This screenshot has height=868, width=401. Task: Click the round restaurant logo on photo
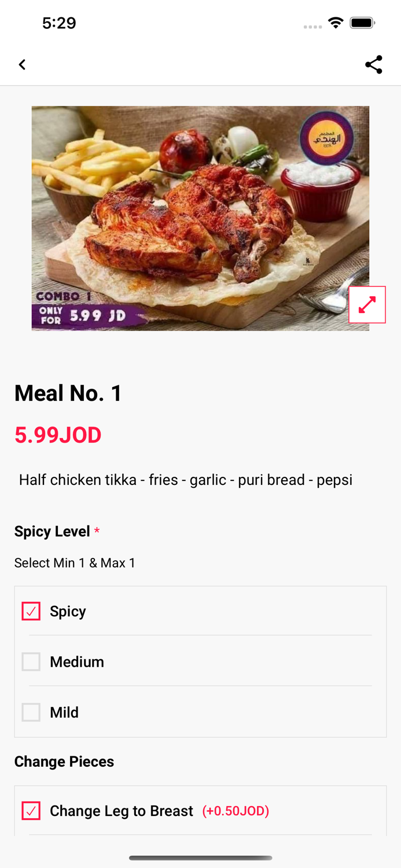pyautogui.click(x=326, y=138)
